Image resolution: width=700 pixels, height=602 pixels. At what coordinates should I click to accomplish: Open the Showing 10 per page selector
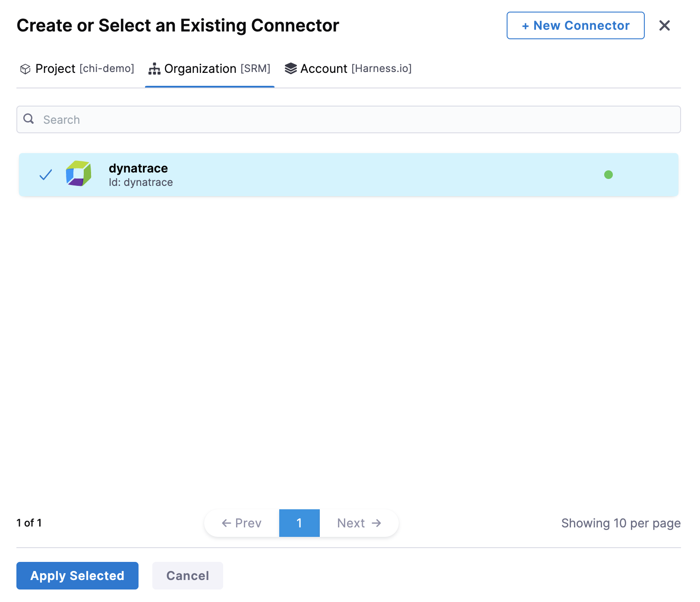tap(621, 523)
